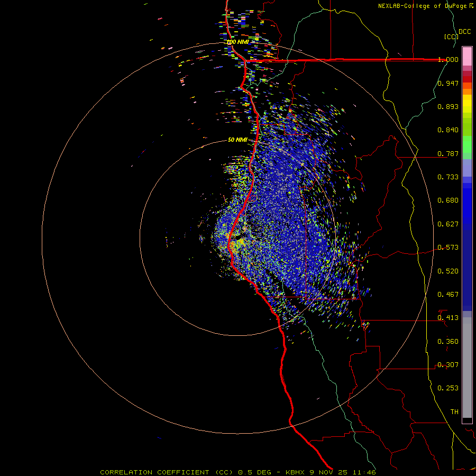Click the 0.413 scale value
The width and height of the screenshot is (476, 476).
pos(448,318)
